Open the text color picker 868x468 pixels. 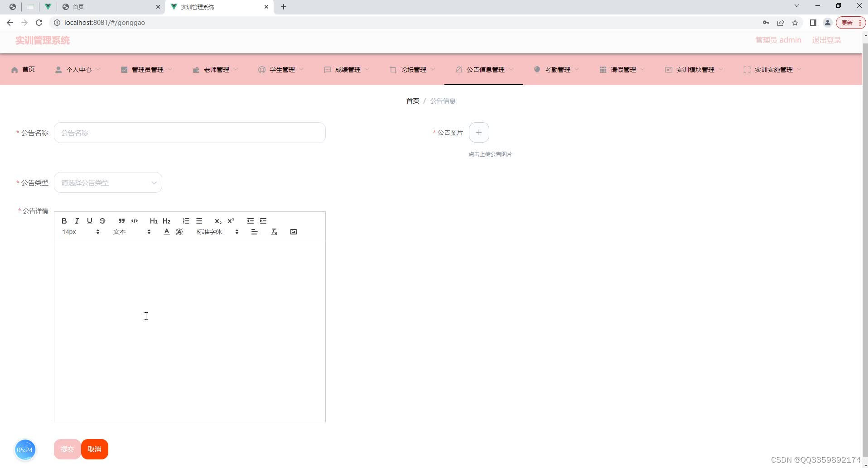click(x=167, y=232)
